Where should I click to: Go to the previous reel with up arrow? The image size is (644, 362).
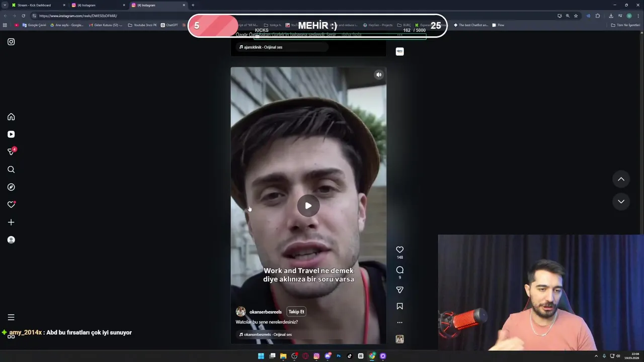[621, 179]
